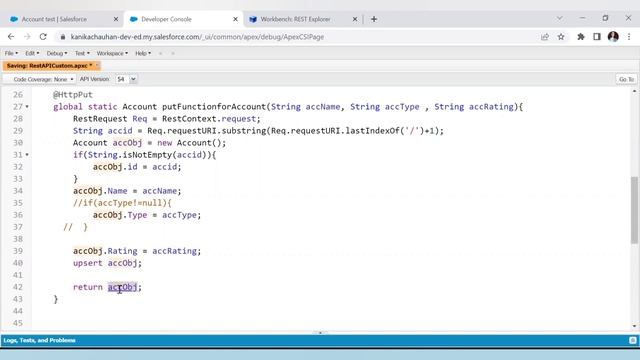The image size is (640, 360).
Task: Expand the Logs, Tests, and Problems panel
Action: click(x=40, y=340)
